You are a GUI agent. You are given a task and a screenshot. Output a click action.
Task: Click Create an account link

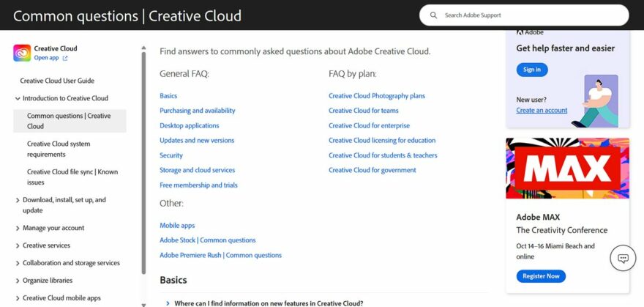(542, 111)
